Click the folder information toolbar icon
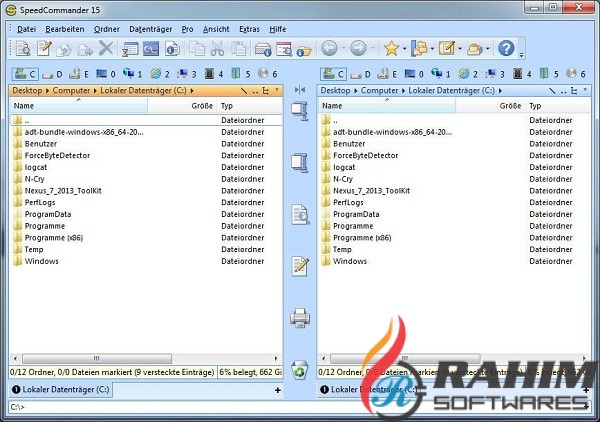600x422 pixels. [304, 50]
